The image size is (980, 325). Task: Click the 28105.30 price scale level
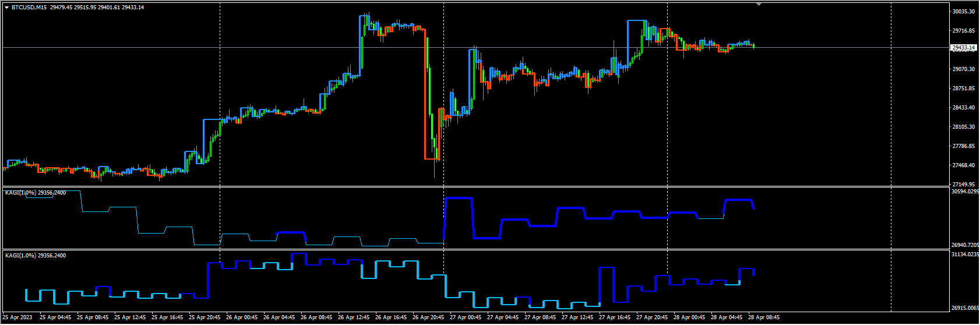(964, 127)
